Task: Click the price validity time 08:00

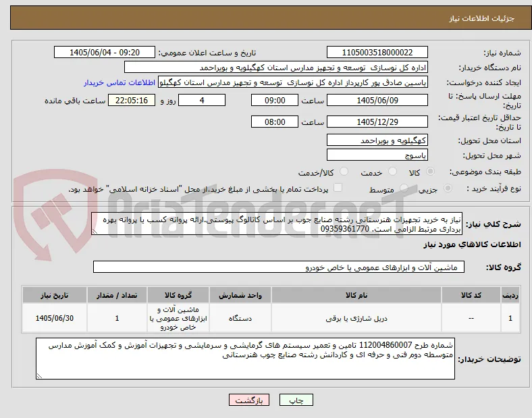Action: [275, 122]
